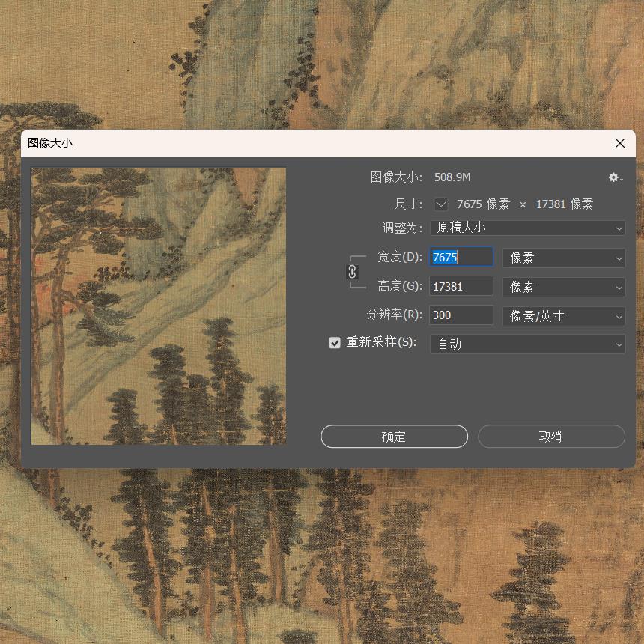Open the gear settings menu in dialog

point(616,177)
